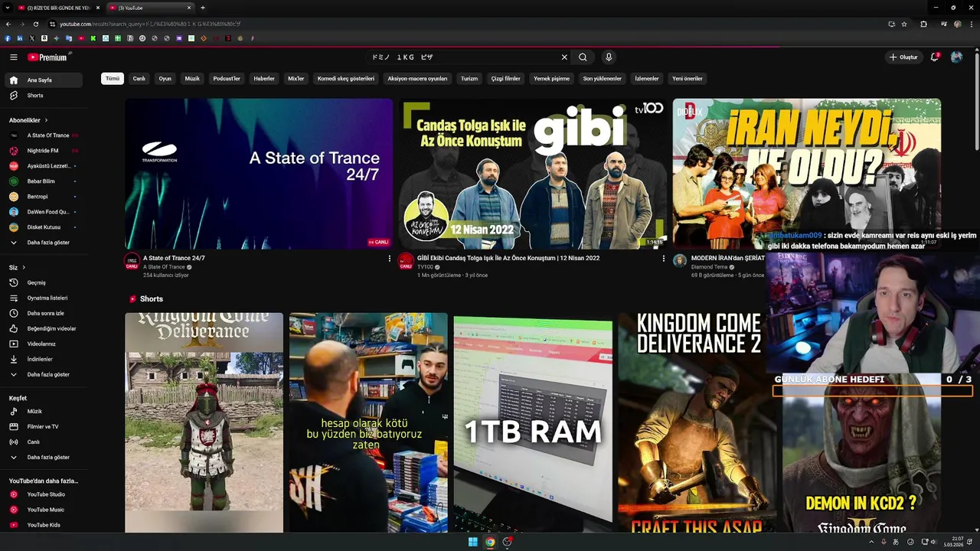The image size is (980, 551).
Task: Open the browser extensions puzzle icon
Action: (x=923, y=24)
